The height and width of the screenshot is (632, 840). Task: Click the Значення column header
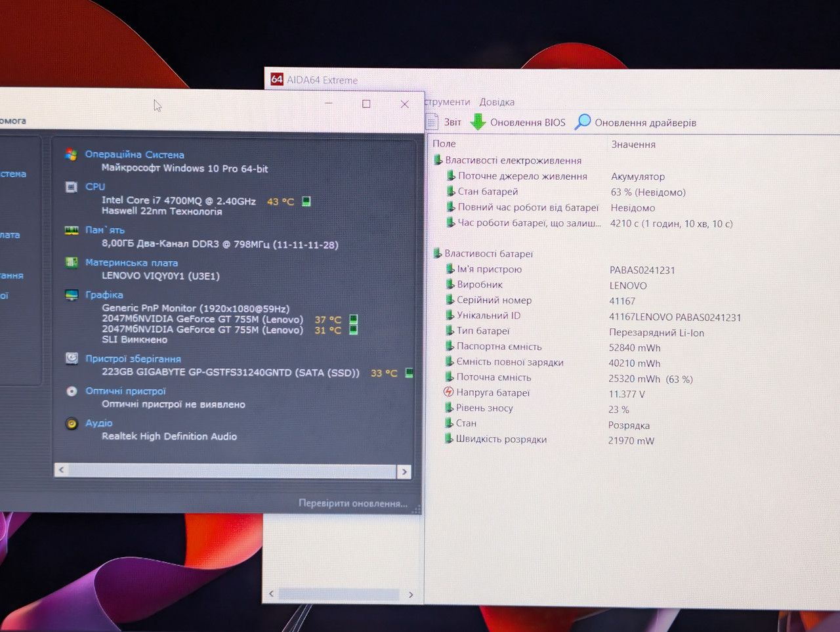[633, 144]
